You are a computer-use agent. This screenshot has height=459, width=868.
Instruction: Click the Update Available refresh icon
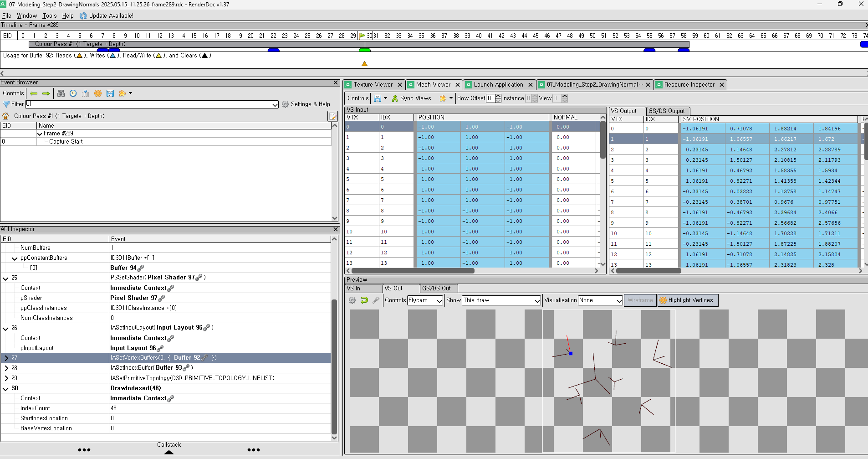coord(83,16)
